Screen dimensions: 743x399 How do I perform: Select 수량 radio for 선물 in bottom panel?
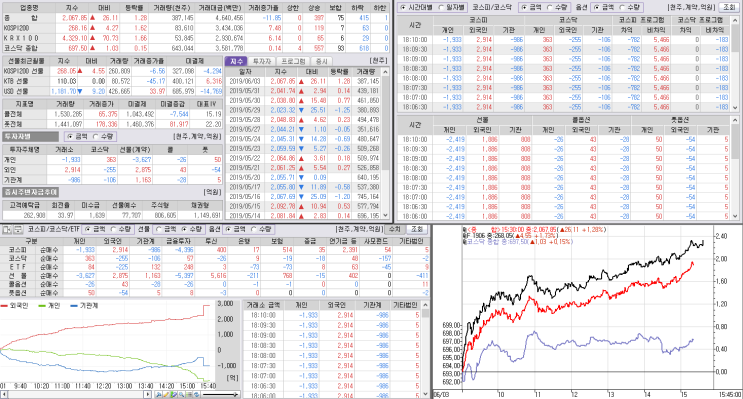click(x=184, y=229)
